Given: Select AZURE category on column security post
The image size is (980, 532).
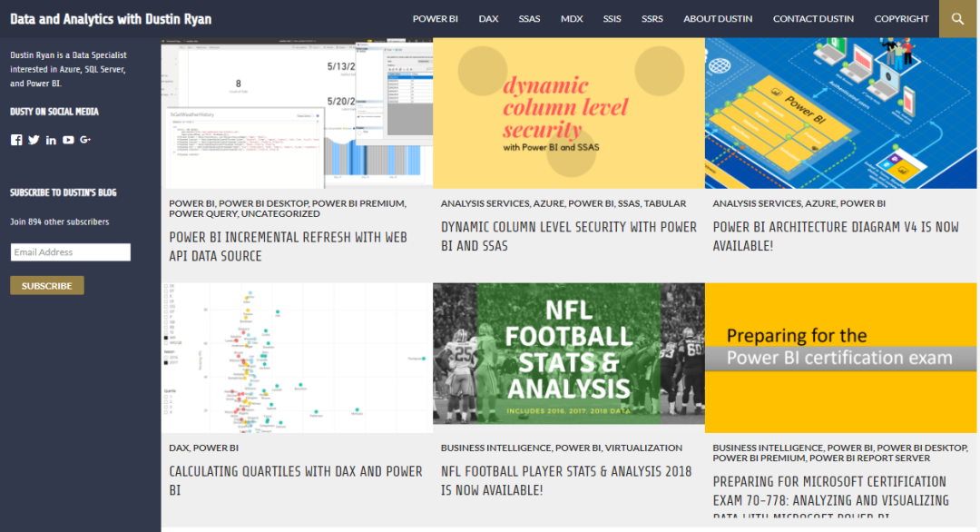Looking at the screenshot, I should [548, 203].
